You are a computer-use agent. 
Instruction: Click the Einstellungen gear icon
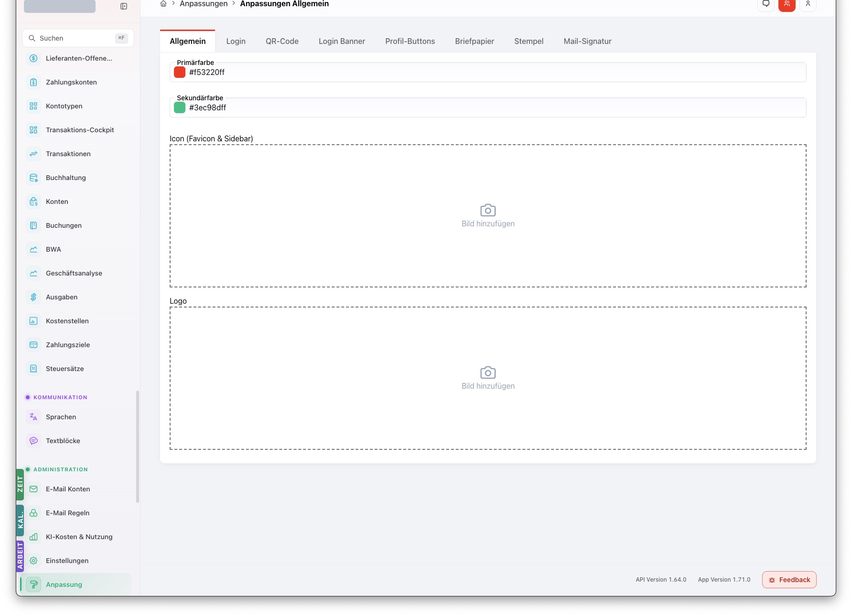pyautogui.click(x=33, y=561)
